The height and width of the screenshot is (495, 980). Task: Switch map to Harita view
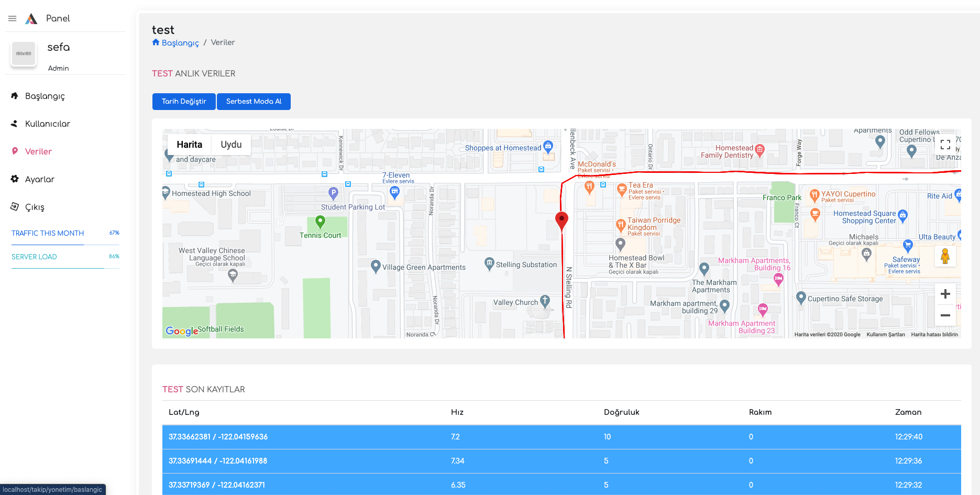click(x=190, y=145)
